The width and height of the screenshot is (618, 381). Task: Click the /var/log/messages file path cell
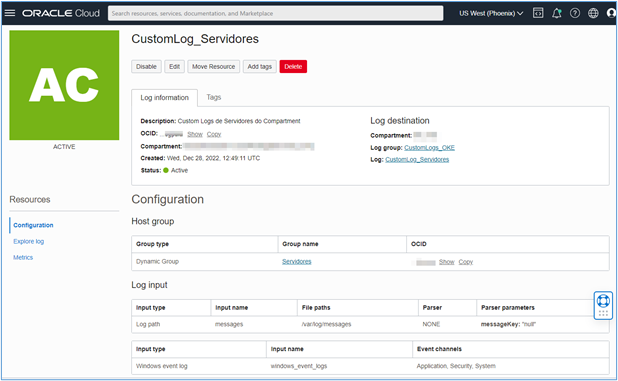pyautogui.click(x=326, y=324)
